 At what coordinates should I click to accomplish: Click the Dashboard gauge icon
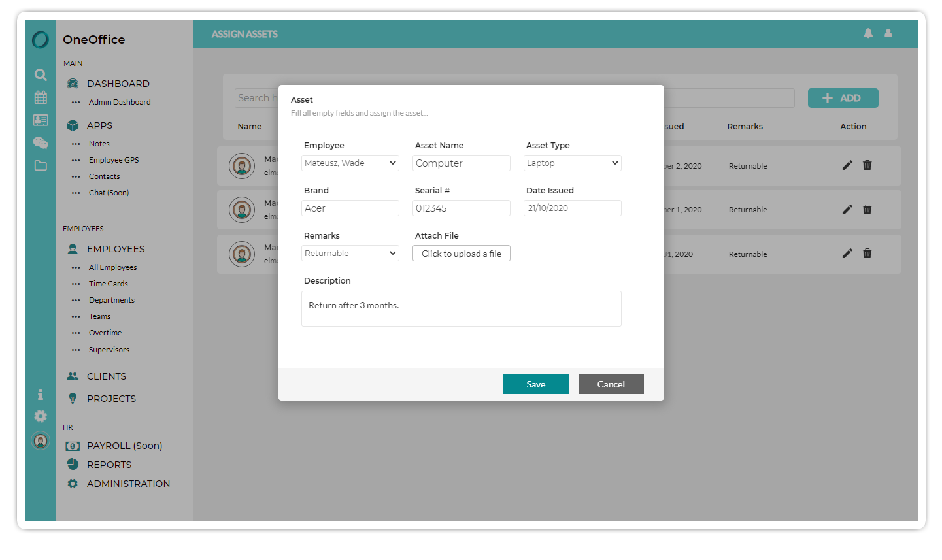(73, 84)
